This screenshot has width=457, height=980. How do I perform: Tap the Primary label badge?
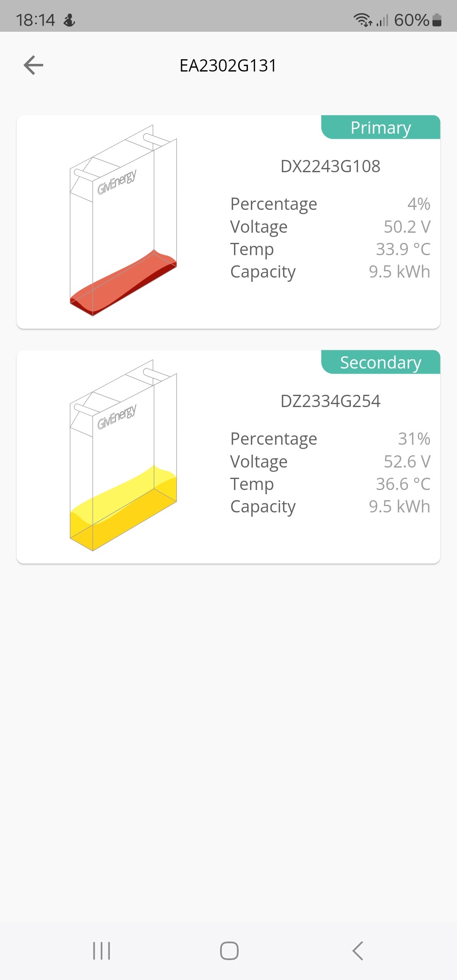point(381,127)
